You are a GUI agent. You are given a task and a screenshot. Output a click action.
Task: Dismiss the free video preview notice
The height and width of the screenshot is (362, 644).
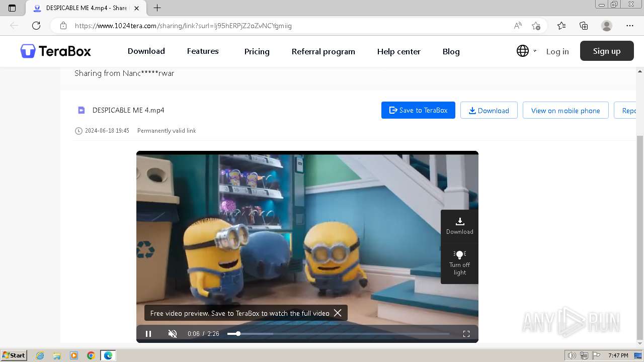click(338, 313)
